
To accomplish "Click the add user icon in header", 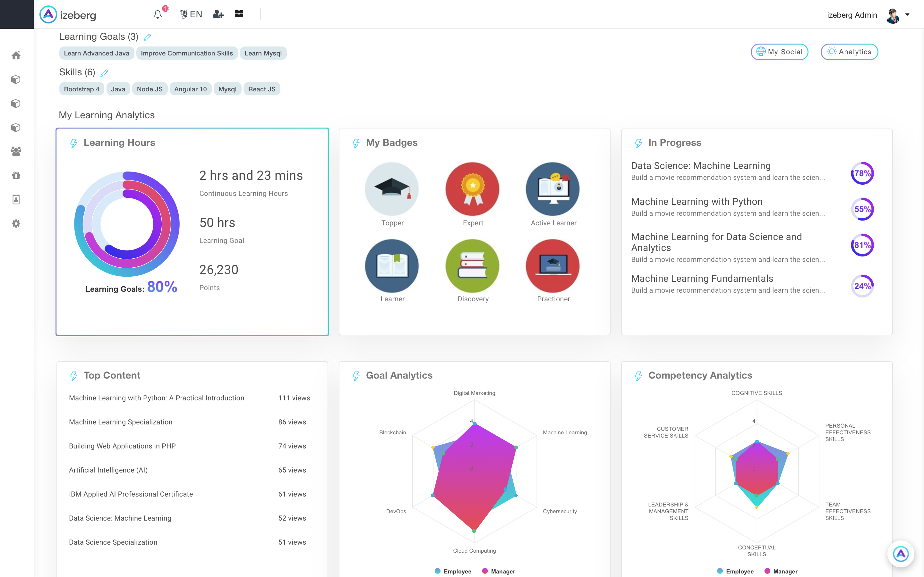I will 218,14.
